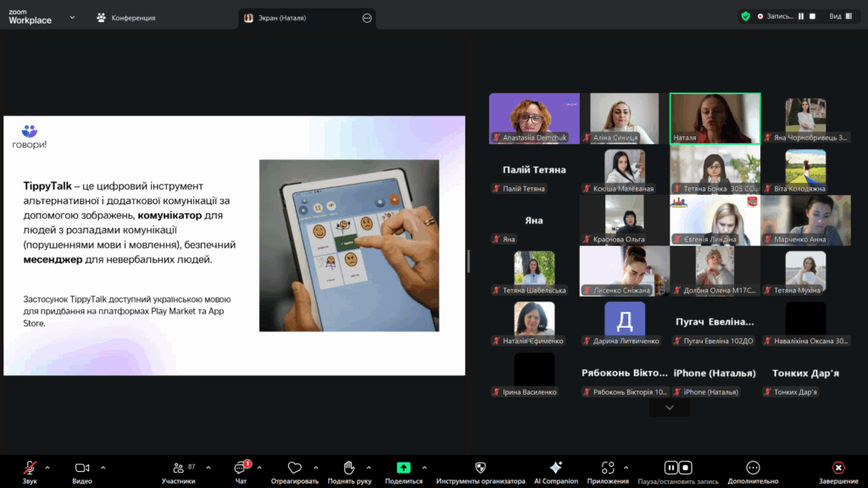The height and width of the screenshot is (488, 868).
Task: Expand audio options arrow beside Звук
Action: coord(47,467)
